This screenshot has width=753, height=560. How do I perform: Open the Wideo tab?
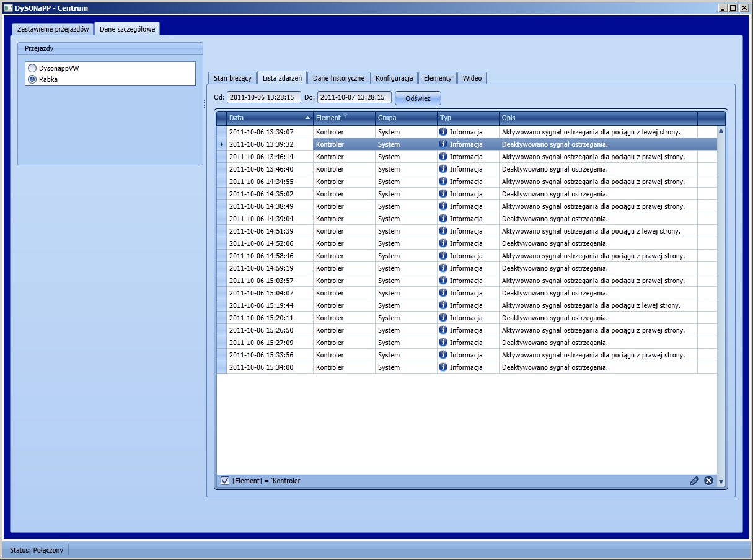tap(472, 78)
